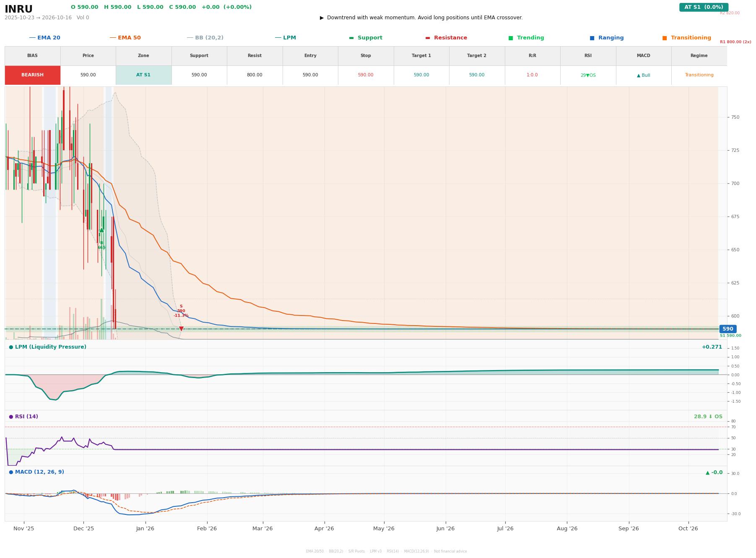
Task: Click the LPM value +0.271
Action: tap(712, 347)
